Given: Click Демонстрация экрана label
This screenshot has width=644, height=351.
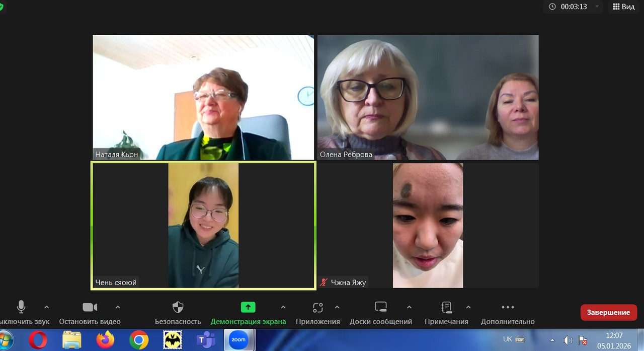Looking at the screenshot, I should pos(248,321).
